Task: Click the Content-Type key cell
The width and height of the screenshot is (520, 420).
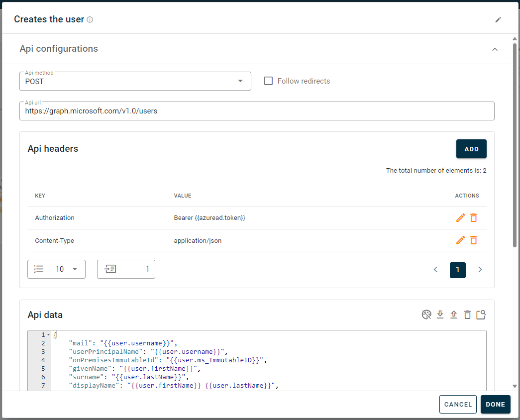Action: pyautogui.click(x=54, y=240)
